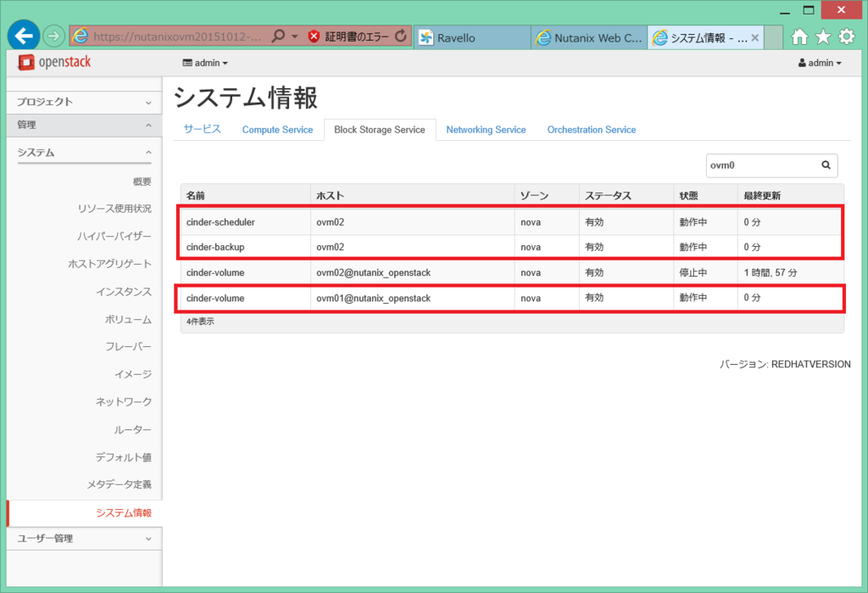Click the page refresh icon
The height and width of the screenshot is (593, 868).
[x=401, y=36]
